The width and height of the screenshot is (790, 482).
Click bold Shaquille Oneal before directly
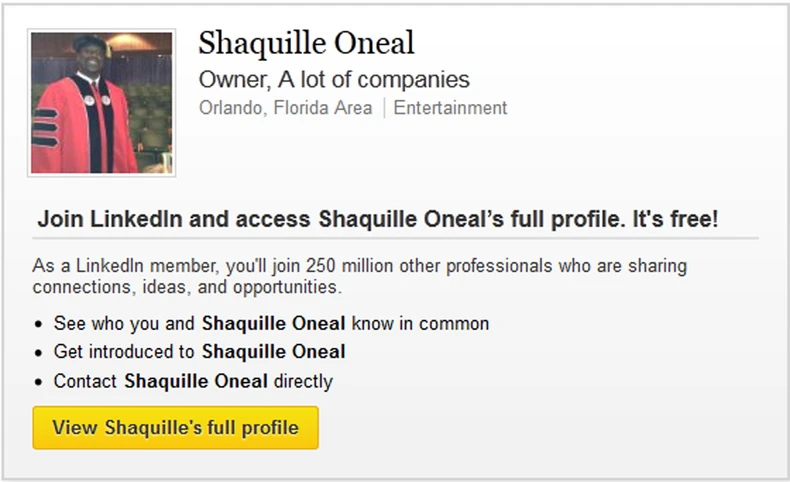point(196,381)
